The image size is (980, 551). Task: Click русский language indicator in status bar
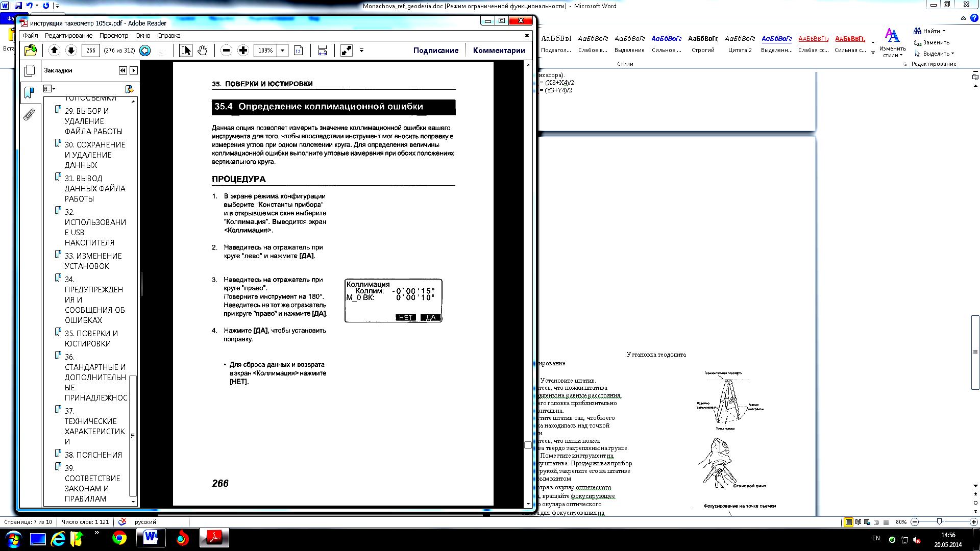145,522
